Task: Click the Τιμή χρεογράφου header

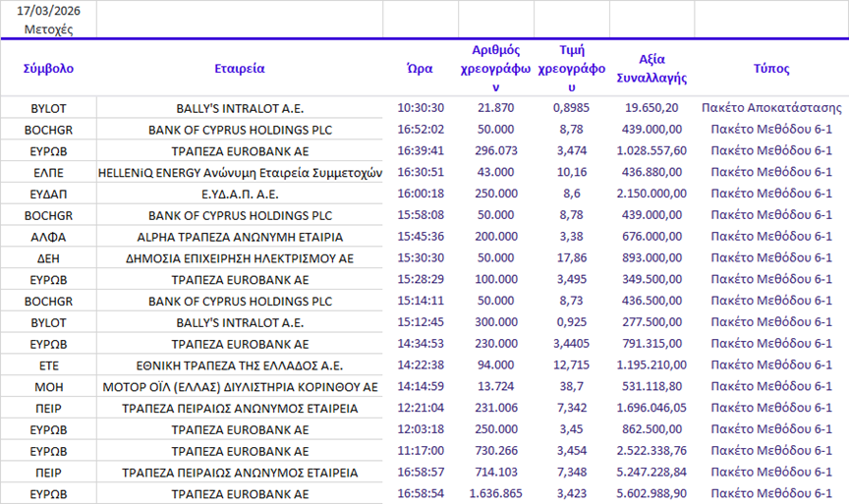Action: pyautogui.click(x=572, y=68)
